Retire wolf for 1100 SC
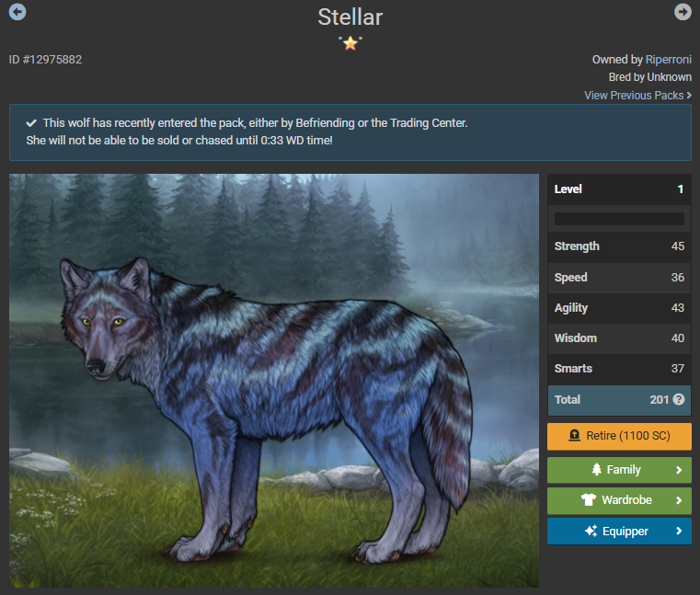The height and width of the screenshot is (595, 700). (x=619, y=436)
